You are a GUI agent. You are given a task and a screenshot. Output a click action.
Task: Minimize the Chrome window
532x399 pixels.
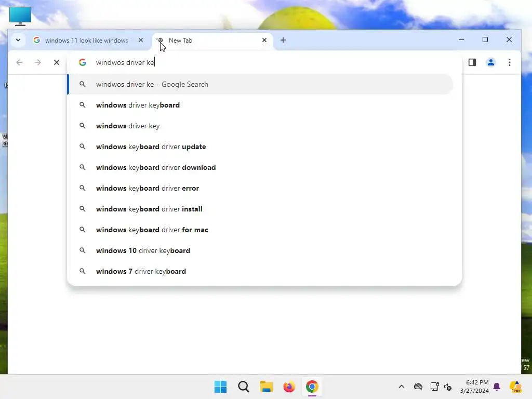(x=461, y=39)
